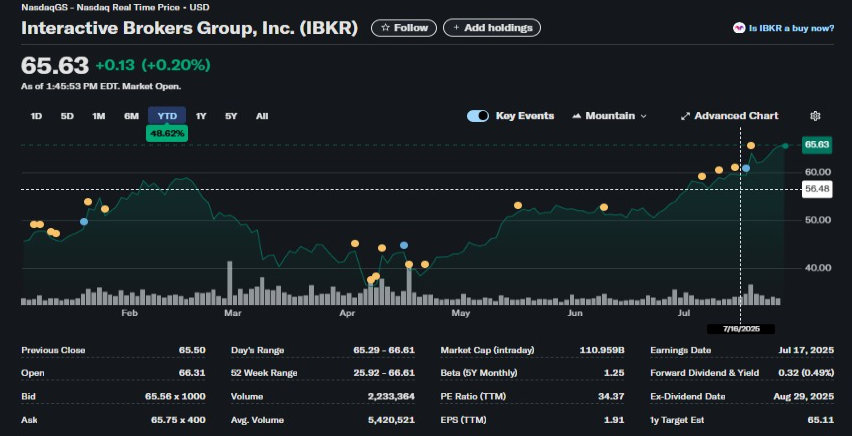The height and width of the screenshot is (436, 852).
Task: Click Day's Range value 65.29 - 66.61
Action: [x=384, y=350]
